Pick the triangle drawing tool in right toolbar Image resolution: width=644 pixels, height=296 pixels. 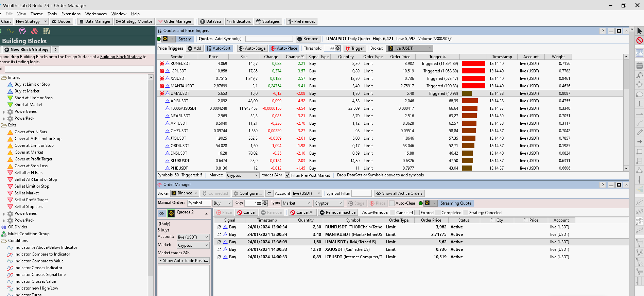639,170
